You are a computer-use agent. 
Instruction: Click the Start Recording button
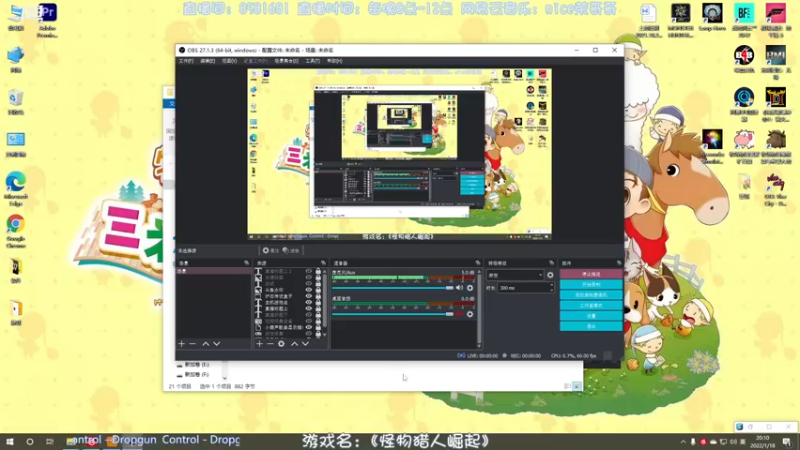tap(591, 285)
